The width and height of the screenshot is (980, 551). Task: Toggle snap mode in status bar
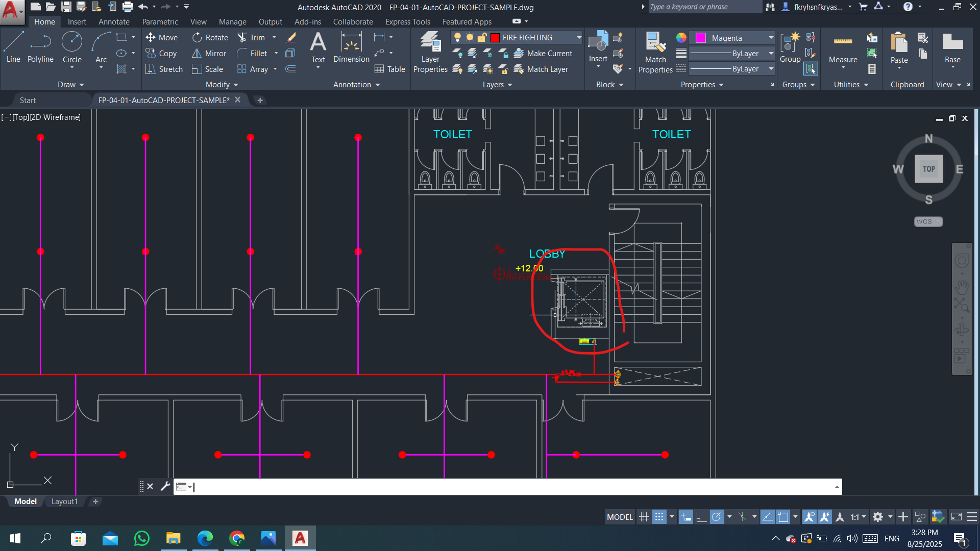pos(659,517)
